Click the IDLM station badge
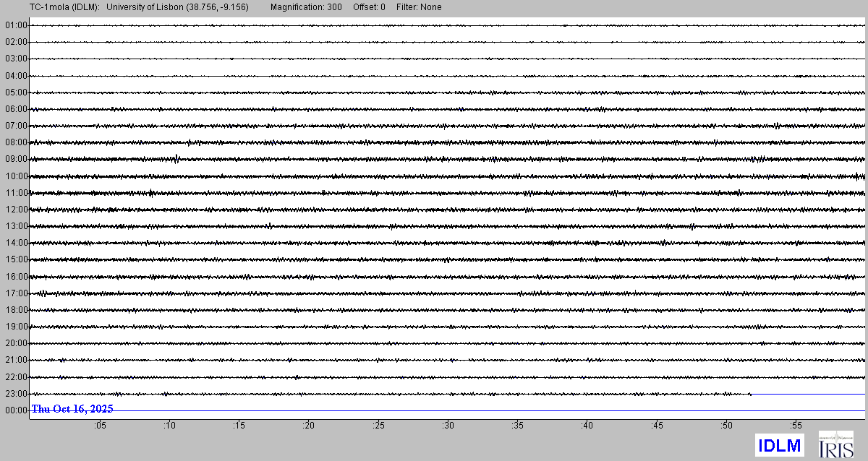The height and width of the screenshot is (461, 868). (779, 445)
